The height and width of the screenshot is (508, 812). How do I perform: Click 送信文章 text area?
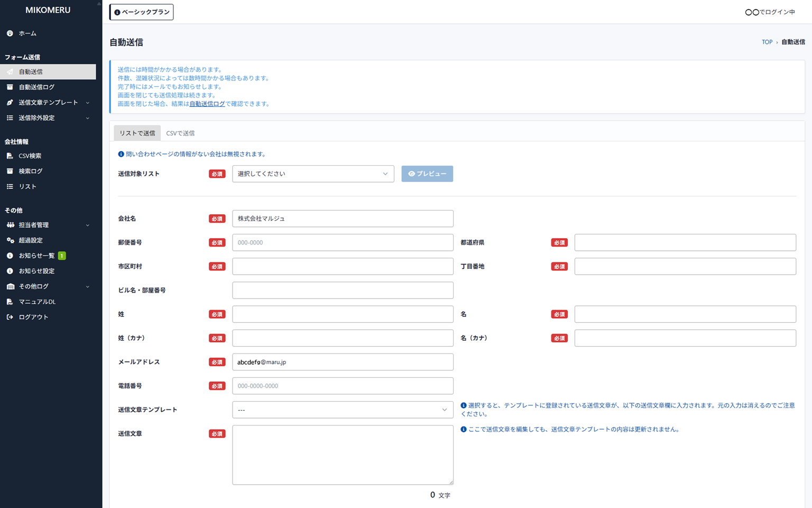click(343, 455)
